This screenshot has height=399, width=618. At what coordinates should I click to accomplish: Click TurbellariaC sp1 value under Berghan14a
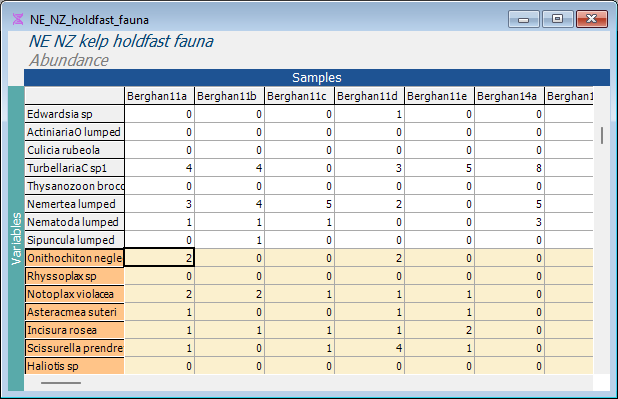click(509, 168)
